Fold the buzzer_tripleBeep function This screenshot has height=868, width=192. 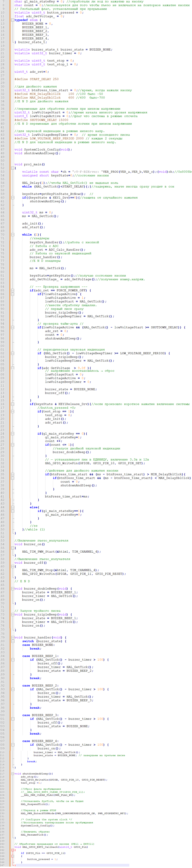pos(12,615)
